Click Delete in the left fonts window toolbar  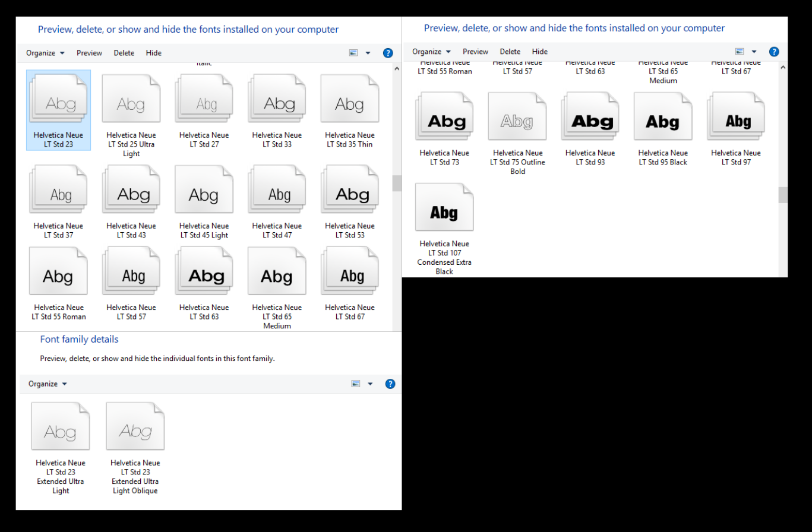pyautogui.click(x=124, y=53)
